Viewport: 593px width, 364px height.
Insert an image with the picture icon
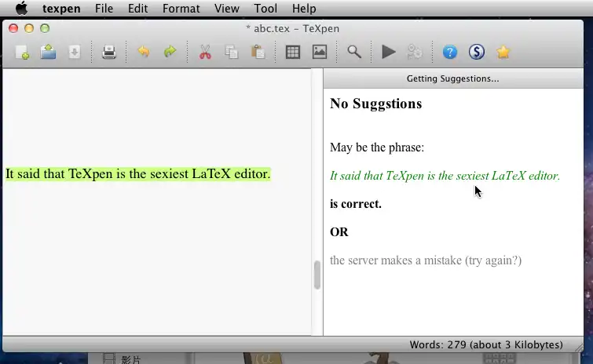click(320, 52)
